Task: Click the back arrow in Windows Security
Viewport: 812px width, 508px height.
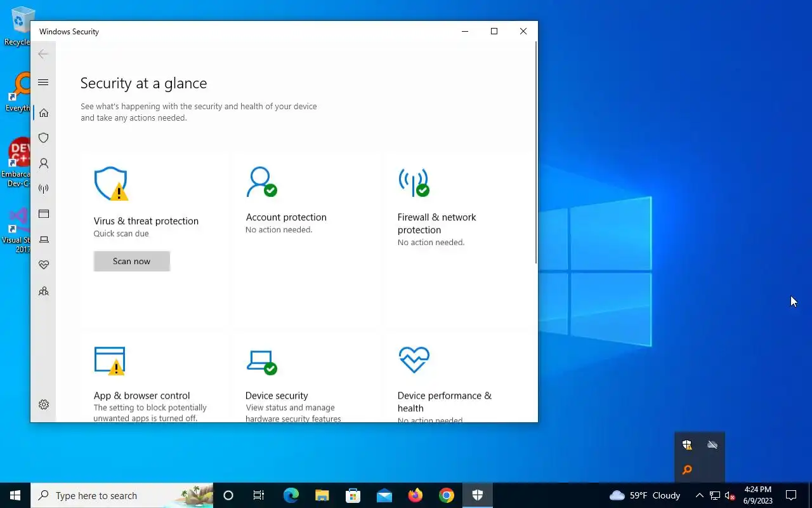Action: click(43, 54)
